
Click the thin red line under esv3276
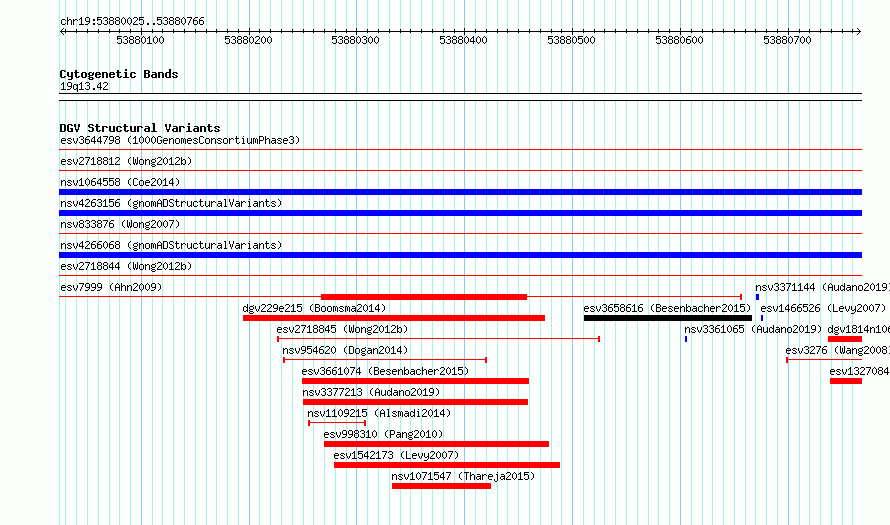[x=824, y=360]
